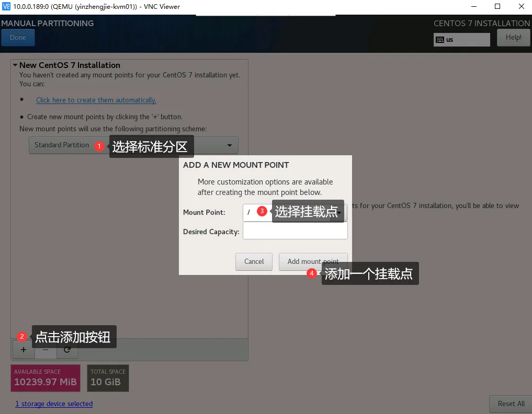532x414 pixels.
Task: Click the minus icon to remove mount point
Action: click(x=46, y=350)
